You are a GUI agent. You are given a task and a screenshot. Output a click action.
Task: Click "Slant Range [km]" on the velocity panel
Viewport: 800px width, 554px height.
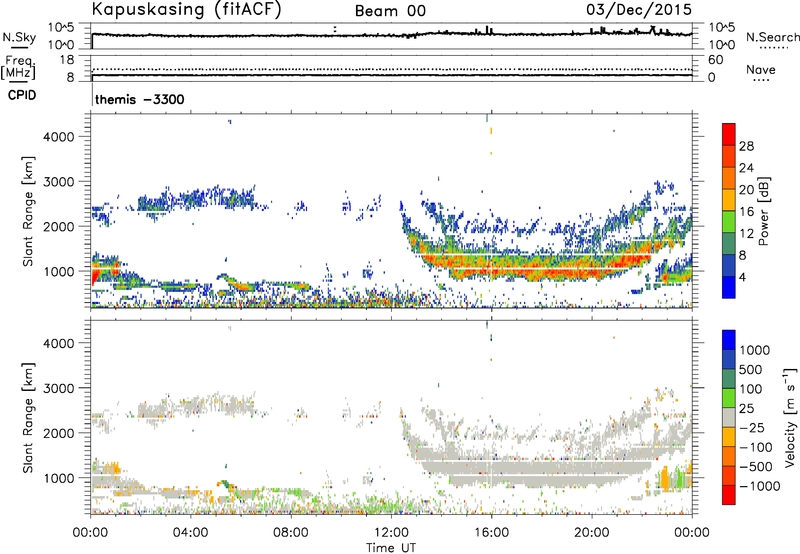[x=28, y=418]
